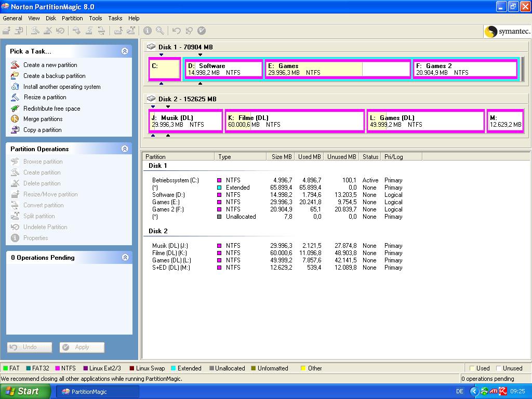
Task: Open the View menu
Action: click(x=34, y=18)
